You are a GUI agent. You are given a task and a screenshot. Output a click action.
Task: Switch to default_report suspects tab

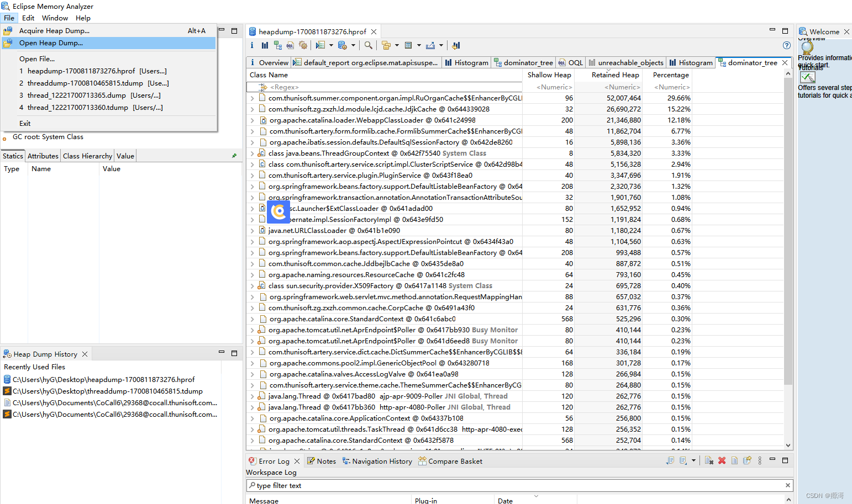coord(366,62)
